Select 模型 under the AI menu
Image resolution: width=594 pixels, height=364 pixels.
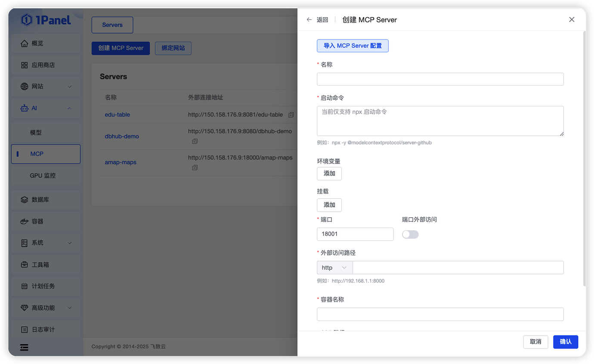[x=36, y=133]
